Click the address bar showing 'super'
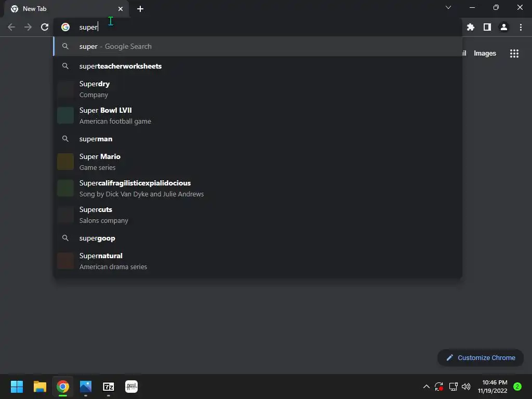The image size is (532, 399). (258, 27)
